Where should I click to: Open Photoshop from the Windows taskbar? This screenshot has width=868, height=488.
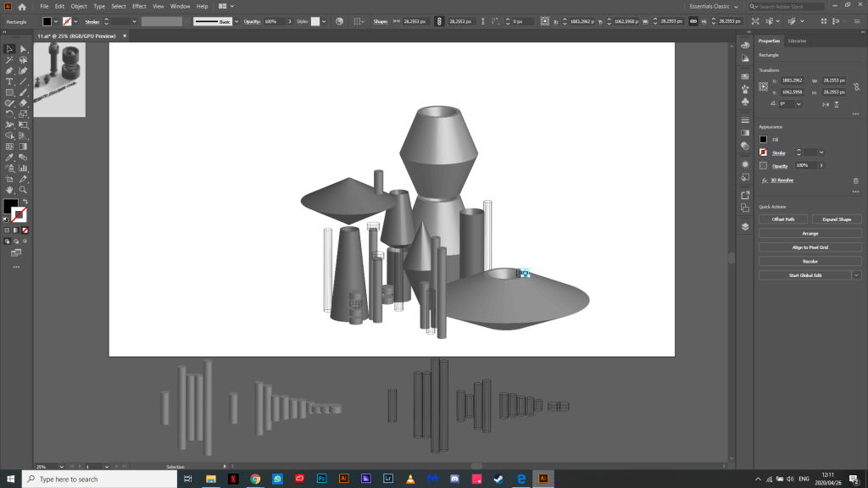[x=322, y=479]
